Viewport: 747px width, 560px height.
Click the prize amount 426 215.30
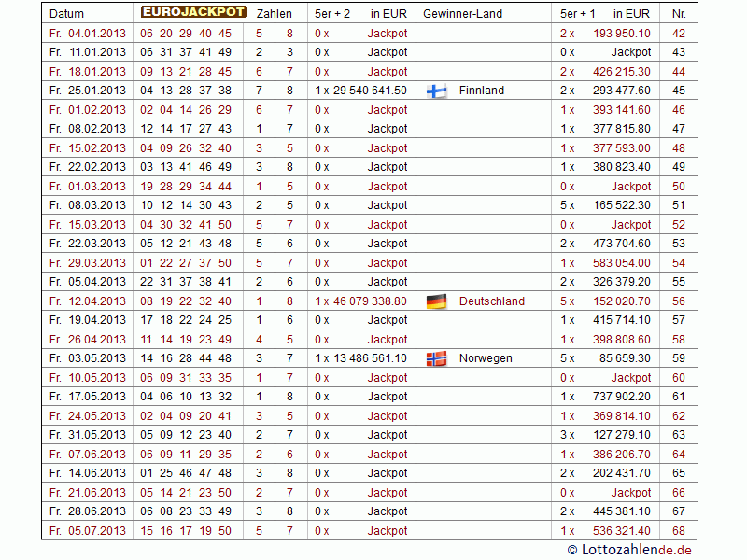622,72
